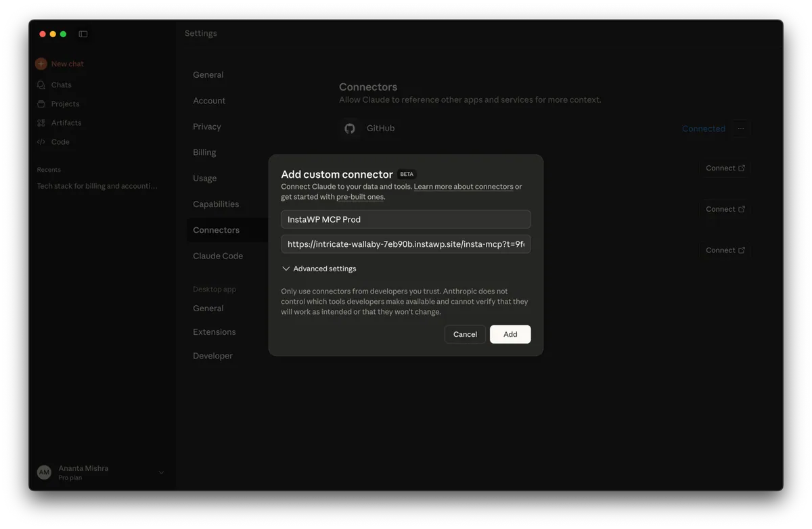Select the Privacy settings section
This screenshot has height=529, width=812.
pos(207,127)
